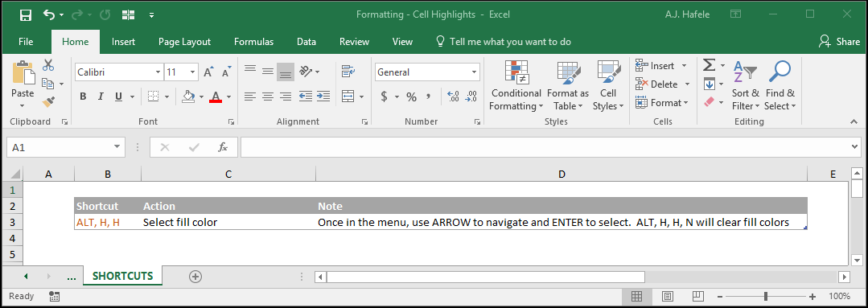Toggle Italic formatting
This screenshot has width=868, height=308.
[x=101, y=97]
